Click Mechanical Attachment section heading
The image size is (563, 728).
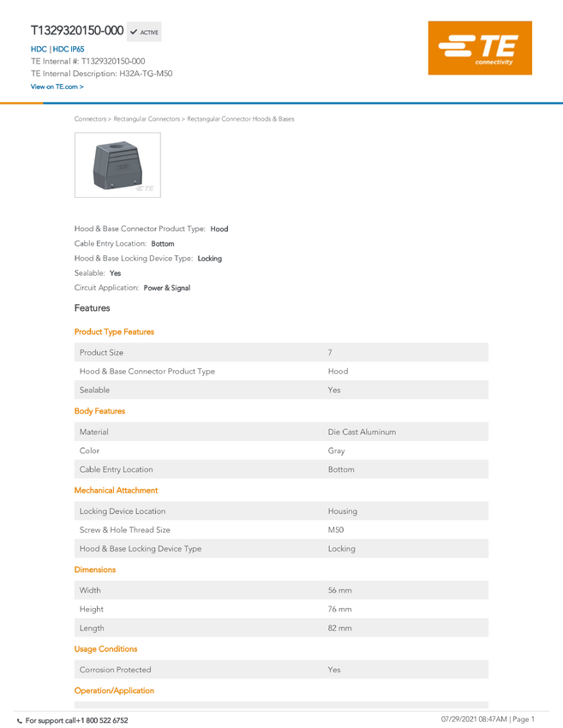[117, 491]
